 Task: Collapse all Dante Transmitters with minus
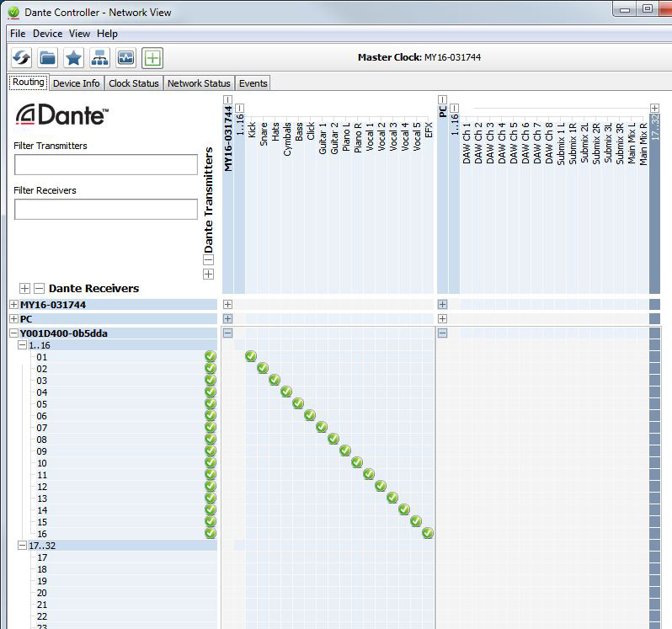208,259
